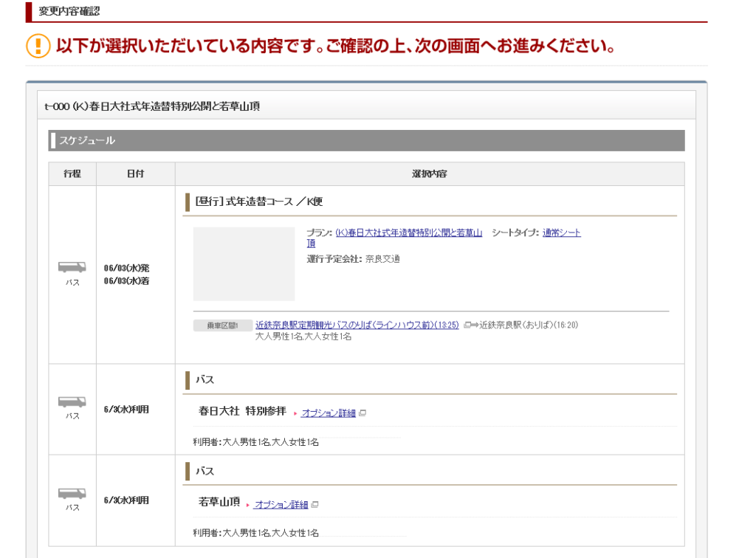Click the バス heading above 若草山頂

point(205,471)
